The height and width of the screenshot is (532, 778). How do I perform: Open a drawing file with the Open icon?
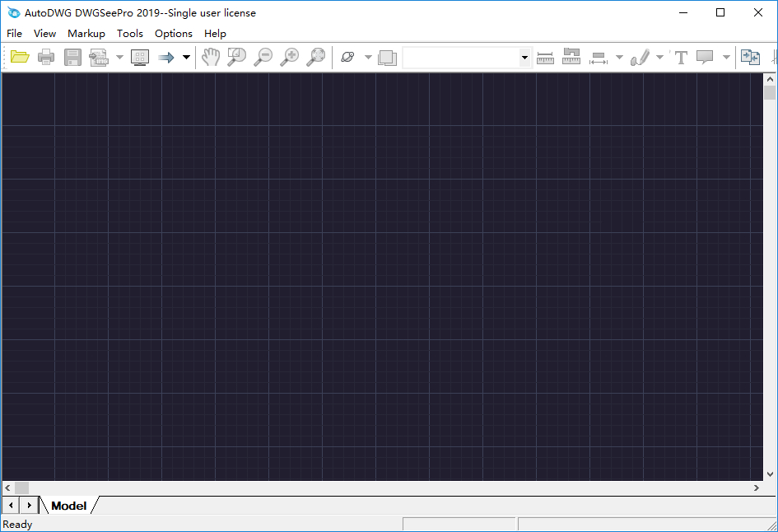click(x=20, y=57)
